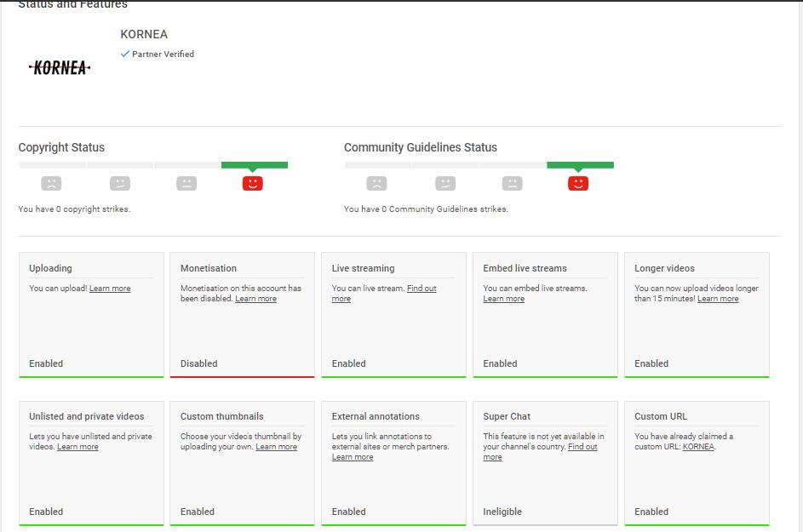Click the KORNEA channel name text
The width and height of the screenshot is (803, 532).
[144, 34]
